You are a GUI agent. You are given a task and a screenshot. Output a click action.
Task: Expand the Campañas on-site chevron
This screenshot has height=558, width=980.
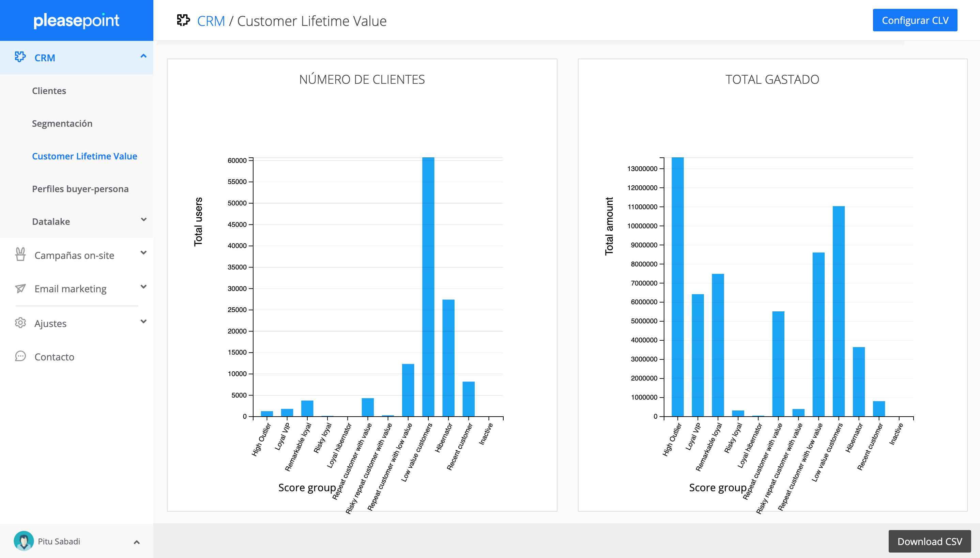click(x=143, y=252)
